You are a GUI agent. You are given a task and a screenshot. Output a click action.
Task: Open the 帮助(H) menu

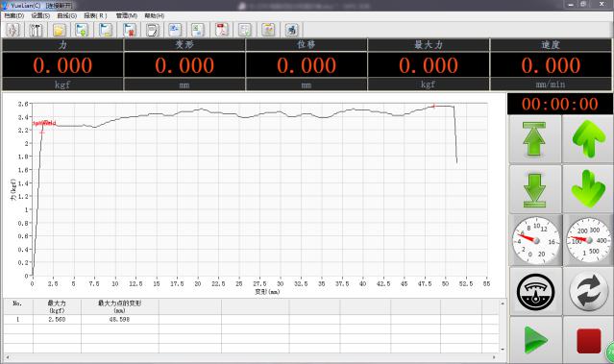[155, 15]
